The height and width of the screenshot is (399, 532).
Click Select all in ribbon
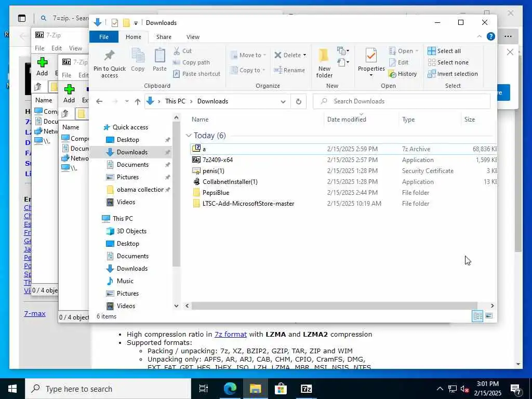click(x=444, y=51)
